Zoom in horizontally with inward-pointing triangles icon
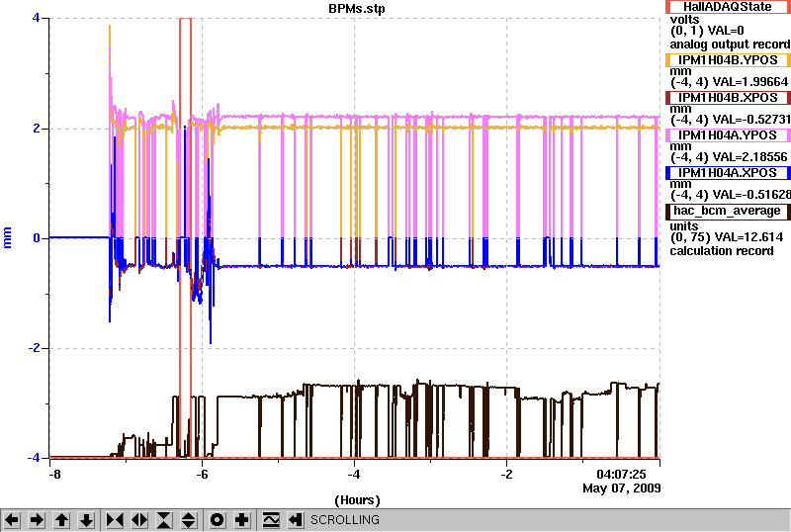The image size is (791, 532). pyautogui.click(x=115, y=520)
